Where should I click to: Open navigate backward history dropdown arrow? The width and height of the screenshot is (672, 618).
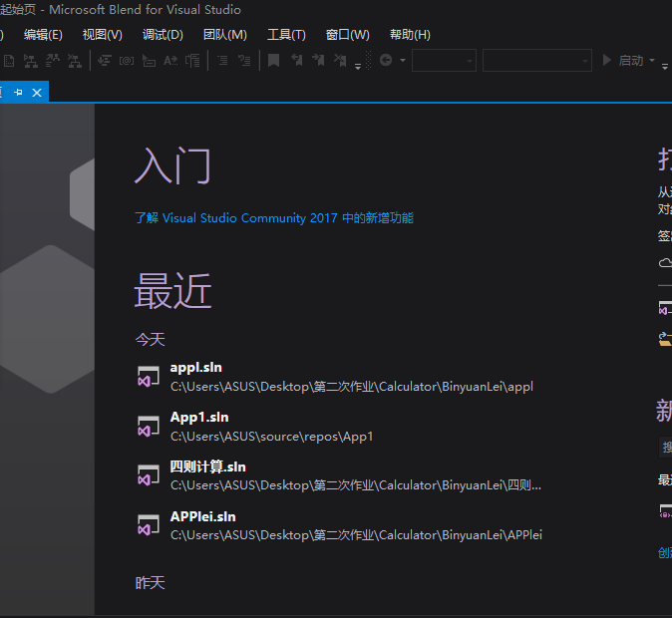(403, 61)
